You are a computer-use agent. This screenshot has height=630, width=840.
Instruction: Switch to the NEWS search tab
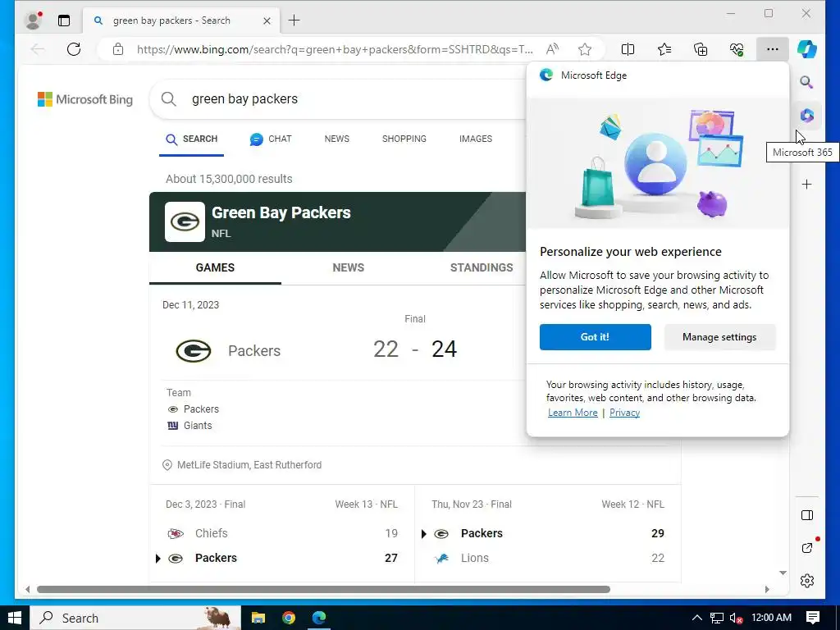coord(337,139)
